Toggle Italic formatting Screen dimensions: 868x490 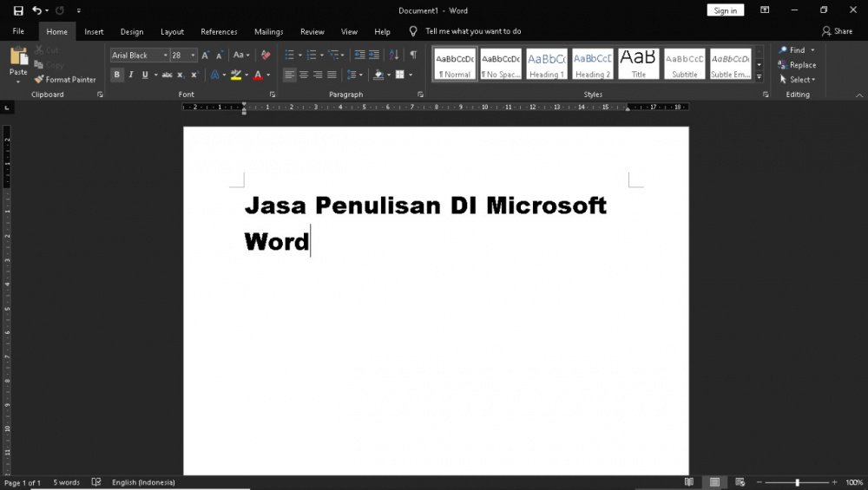pyautogui.click(x=131, y=75)
